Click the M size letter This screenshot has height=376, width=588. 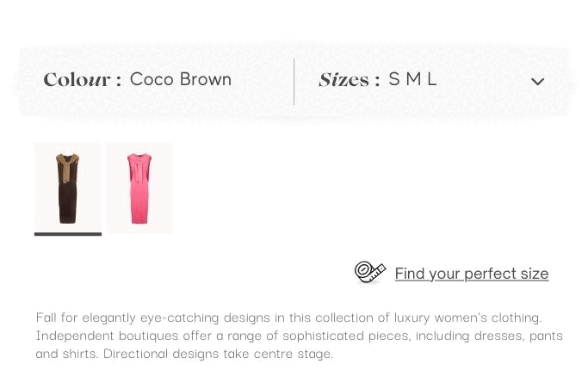[413, 79]
